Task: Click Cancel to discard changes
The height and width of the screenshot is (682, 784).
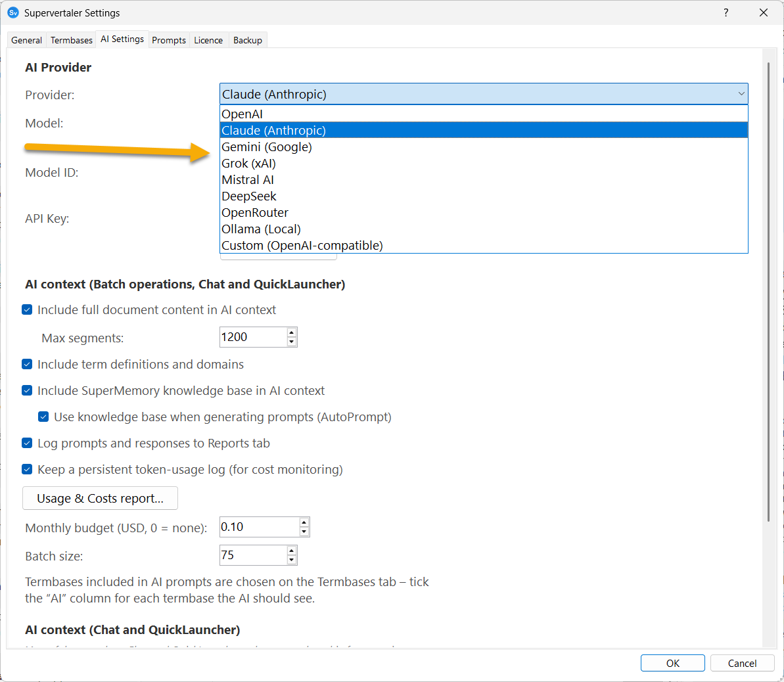Action: coord(742,663)
